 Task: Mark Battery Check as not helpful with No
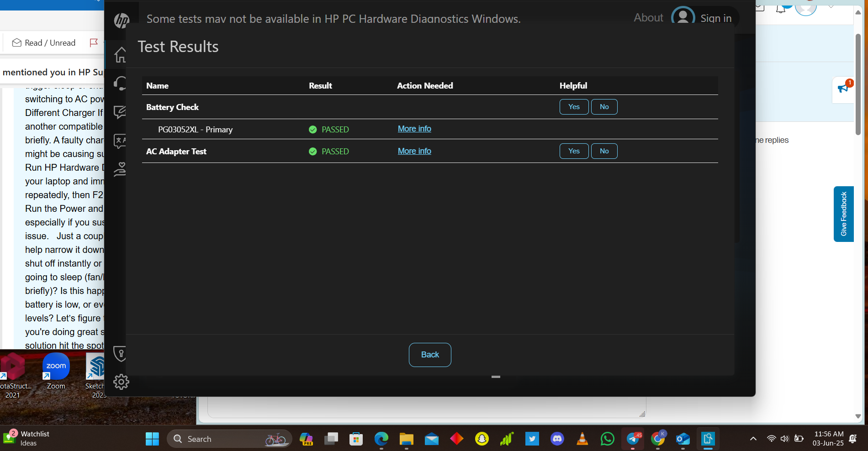pos(604,107)
